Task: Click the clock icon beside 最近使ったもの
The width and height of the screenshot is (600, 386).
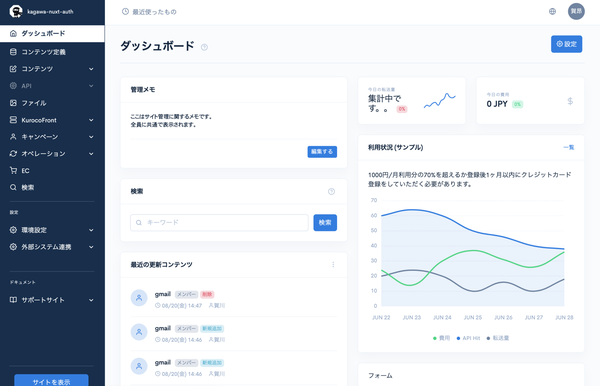Action: [125, 11]
